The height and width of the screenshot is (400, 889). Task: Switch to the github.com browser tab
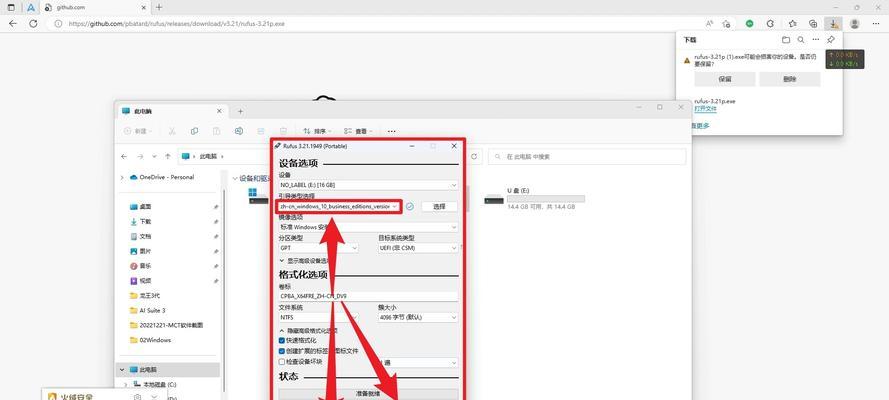pos(95,7)
